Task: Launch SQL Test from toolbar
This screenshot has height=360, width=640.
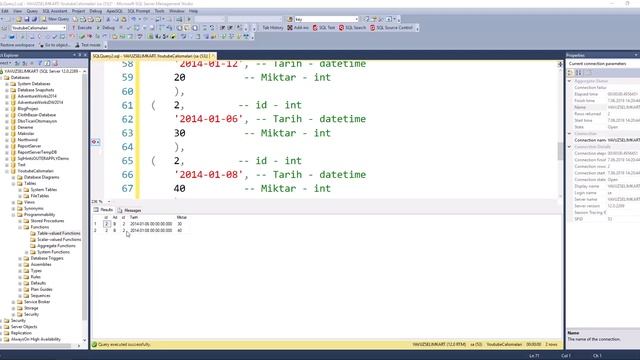Action: pos(324,28)
